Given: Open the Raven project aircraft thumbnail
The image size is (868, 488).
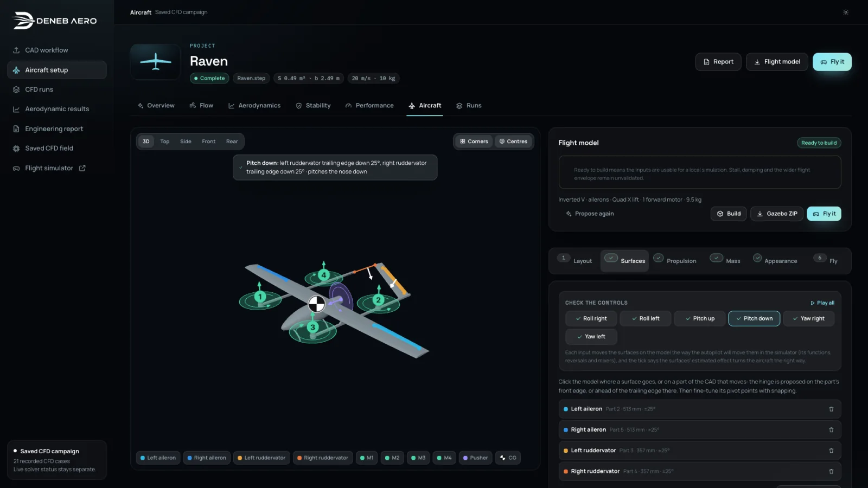Looking at the screenshot, I should point(156,61).
